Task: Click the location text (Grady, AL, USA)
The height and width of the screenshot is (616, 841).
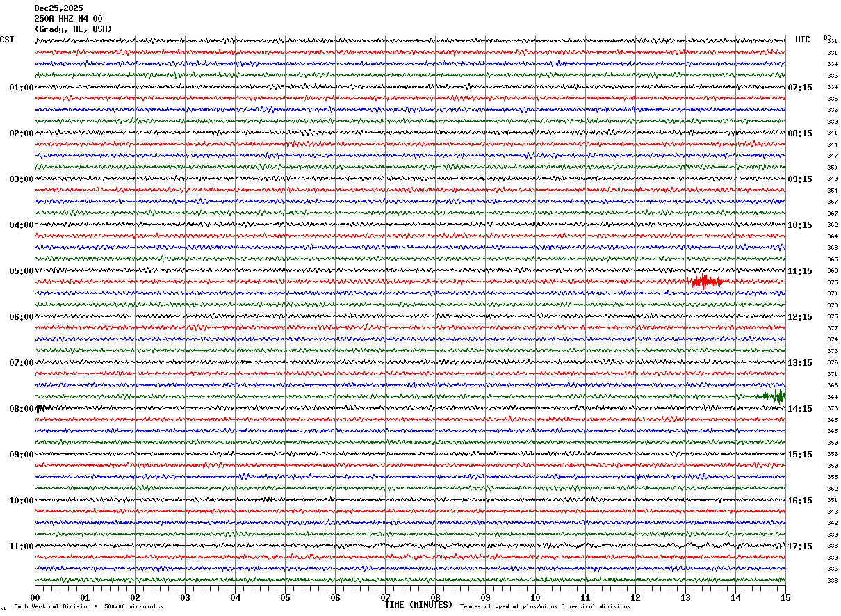Action: coord(73,29)
